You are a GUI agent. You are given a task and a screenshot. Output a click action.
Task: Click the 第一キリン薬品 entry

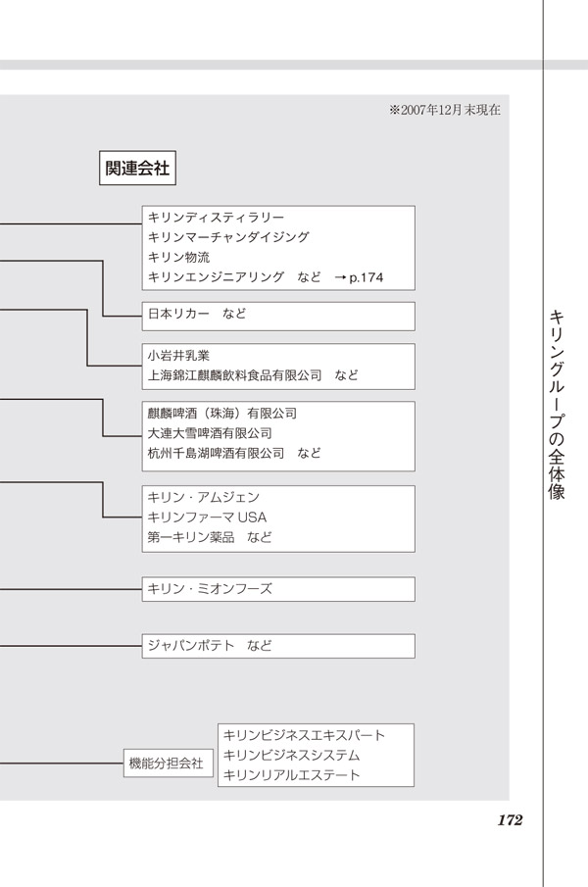click(191, 537)
